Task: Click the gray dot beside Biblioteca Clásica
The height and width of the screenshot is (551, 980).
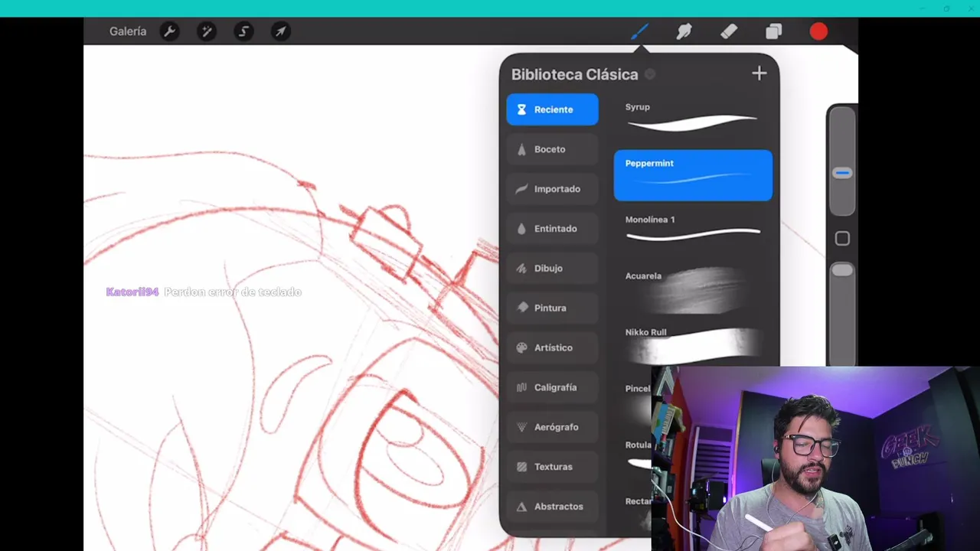Action: 650,74
